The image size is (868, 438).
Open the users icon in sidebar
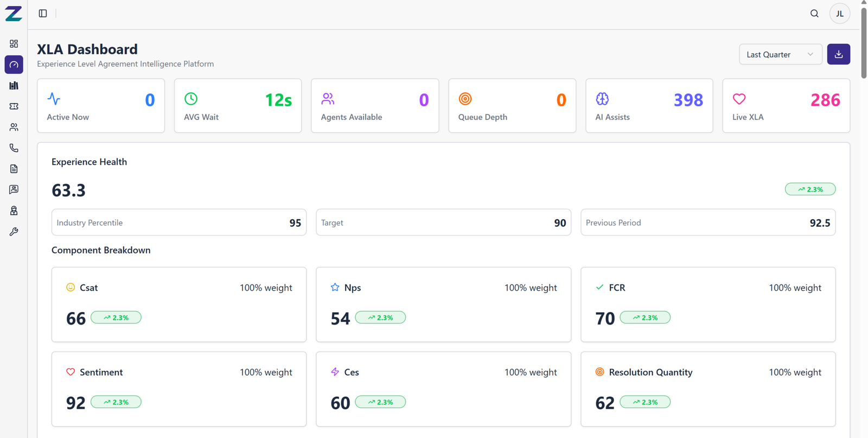tap(14, 127)
